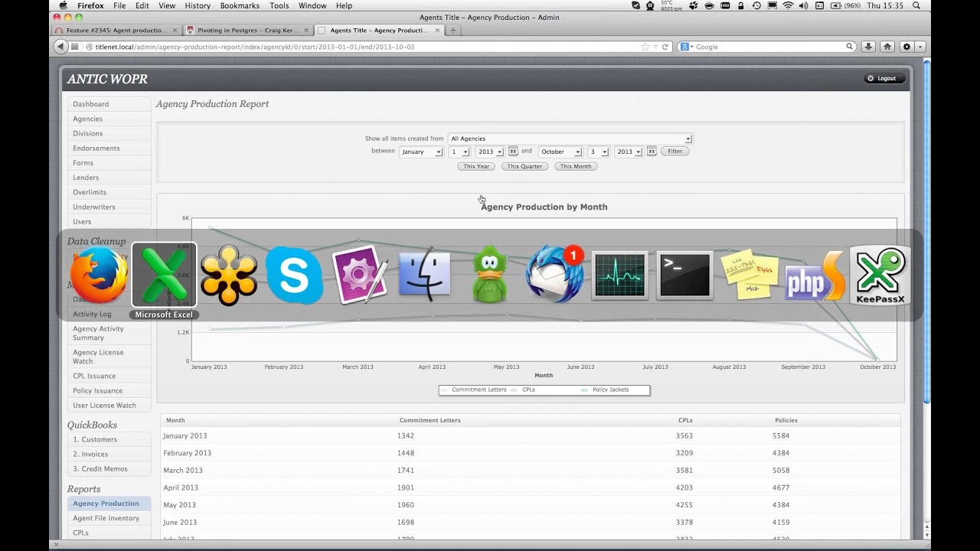Image resolution: width=980 pixels, height=551 pixels.
Task: Select Stickies notes icon in app switcher
Action: point(750,275)
